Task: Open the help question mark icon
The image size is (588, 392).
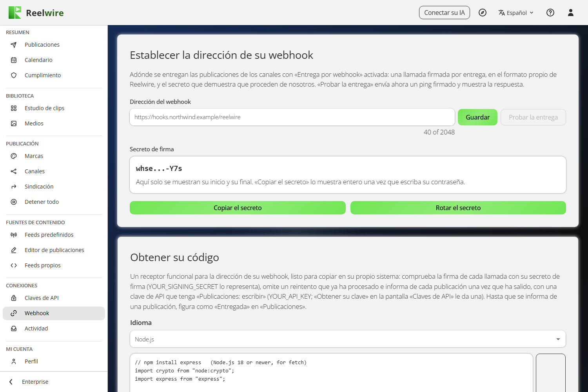Action: tap(550, 13)
